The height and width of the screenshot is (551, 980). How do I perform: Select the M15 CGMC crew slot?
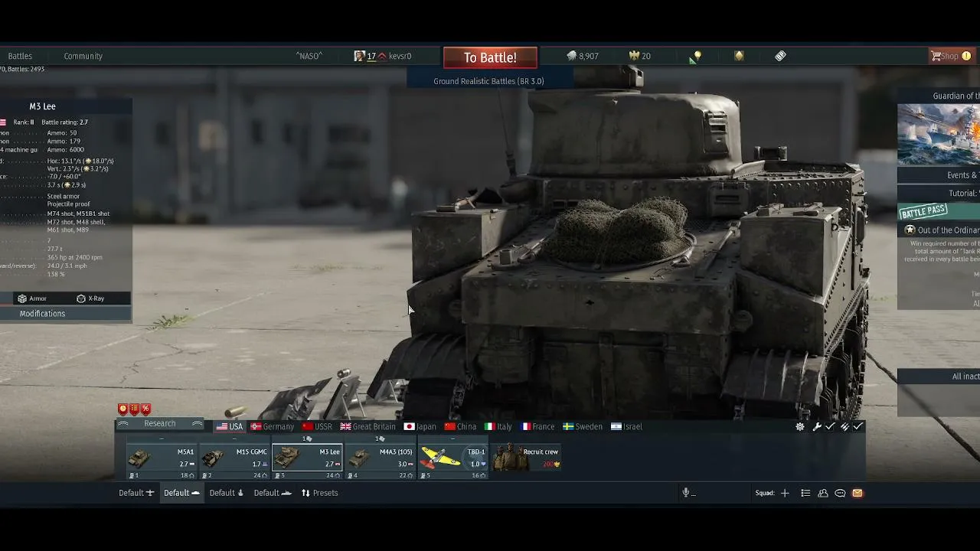pyautogui.click(x=234, y=462)
